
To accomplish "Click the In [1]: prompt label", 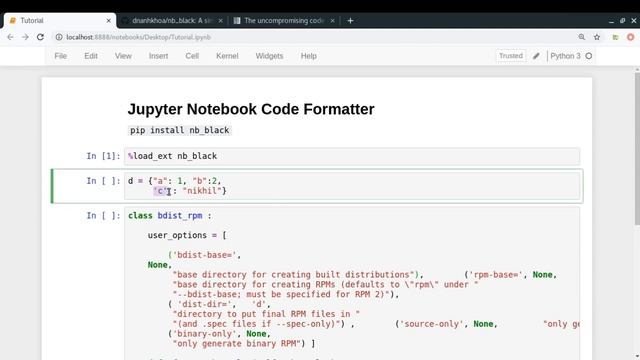I will coord(103,156).
